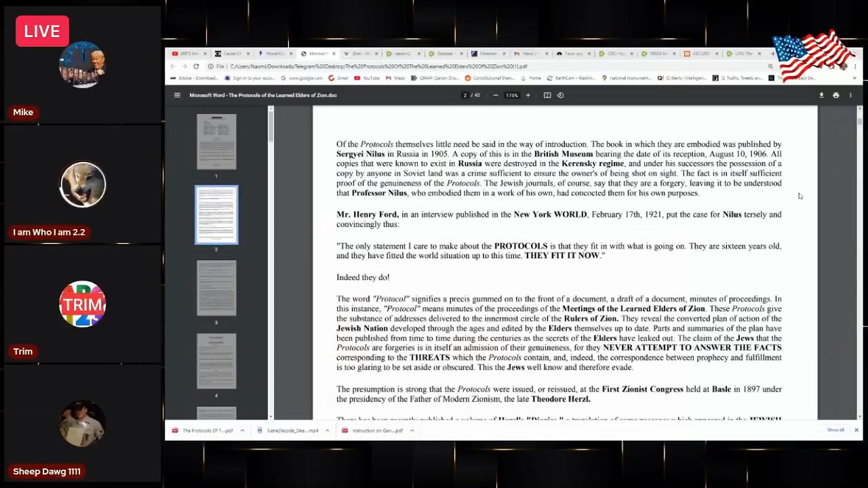This screenshot has width=868, height=488.
Task: Select Sheep Dawg 1111 participant tile
Action: pos(82,424)
